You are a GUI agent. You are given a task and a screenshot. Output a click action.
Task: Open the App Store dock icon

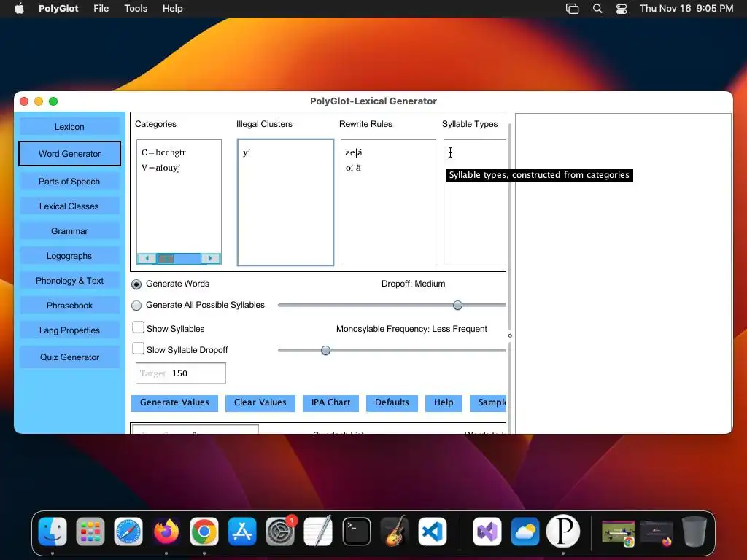(242, 531)
